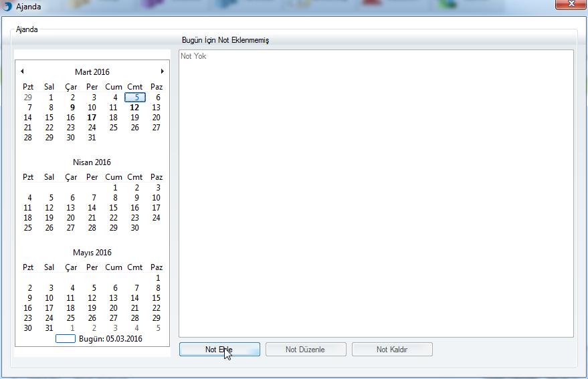588x379 pixels.
Task: Select grayed June 1 after May 31
Action: click(72, 328)
